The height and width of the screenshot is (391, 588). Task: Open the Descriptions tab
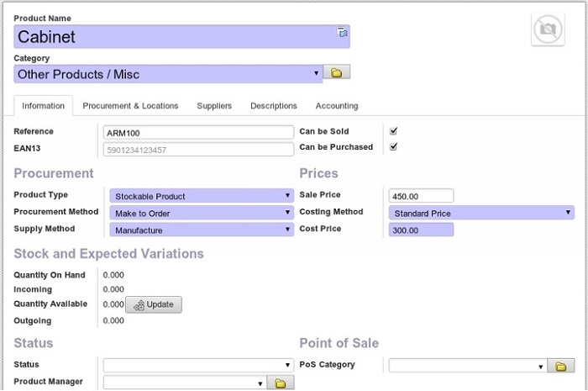pos(274,106)
